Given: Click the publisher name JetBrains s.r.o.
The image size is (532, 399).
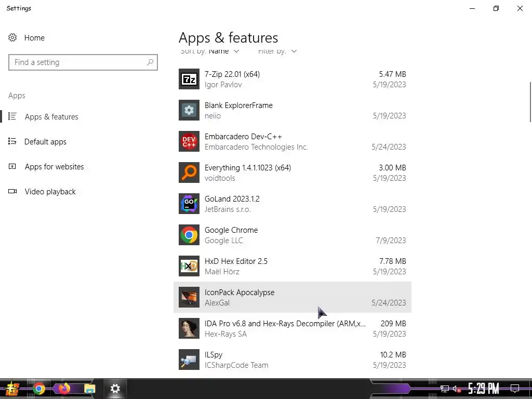Looking at the screenshot, I should [x=228, y=209].
